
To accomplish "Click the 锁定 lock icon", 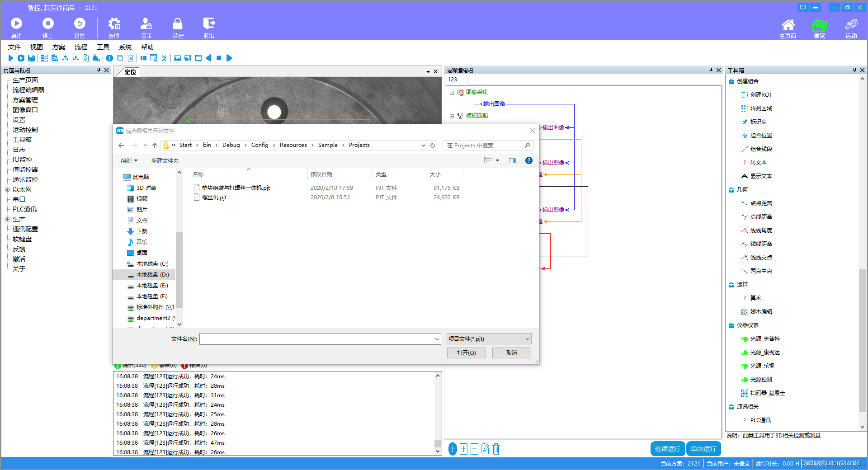I will 177,23.
